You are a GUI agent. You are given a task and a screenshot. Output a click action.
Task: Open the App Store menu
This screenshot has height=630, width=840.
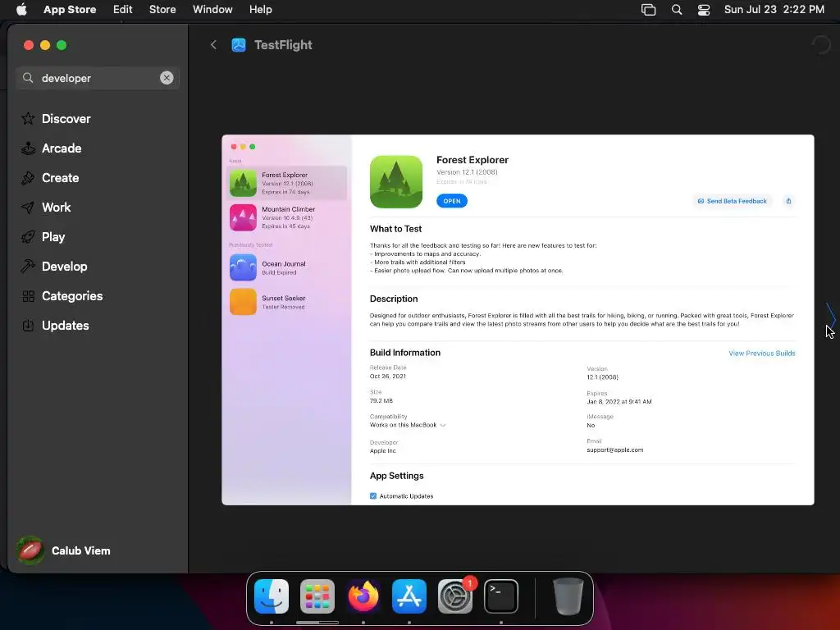coord(70,9)
